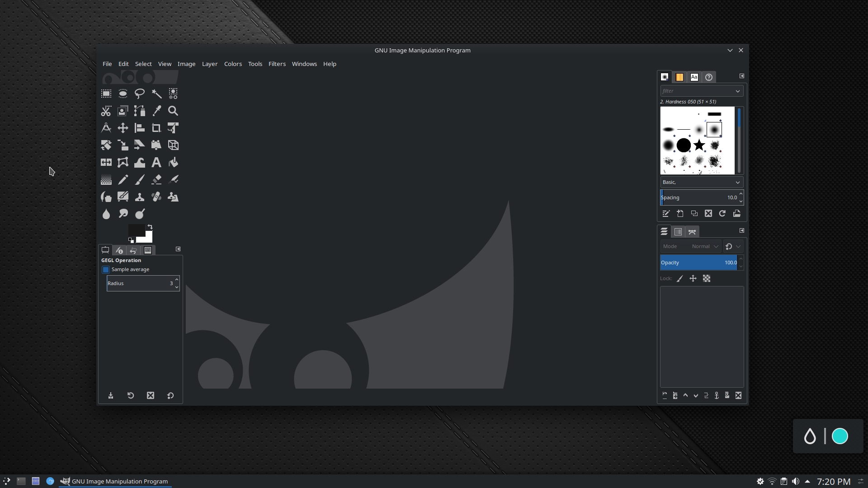Select the Scissors Select tool
Viewport: 868px width, 488px height.
[106, 111]
